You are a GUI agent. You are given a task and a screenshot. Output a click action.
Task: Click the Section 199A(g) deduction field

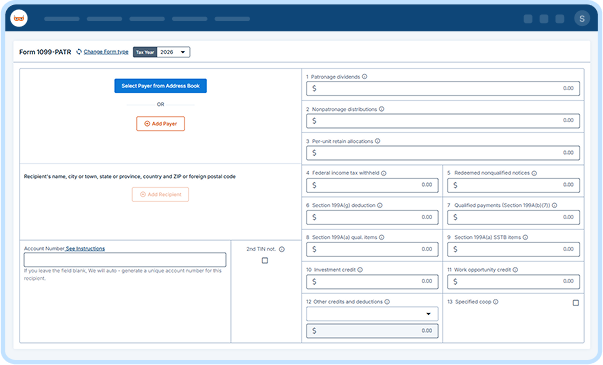pyautogui.click(x=372, y=217)
